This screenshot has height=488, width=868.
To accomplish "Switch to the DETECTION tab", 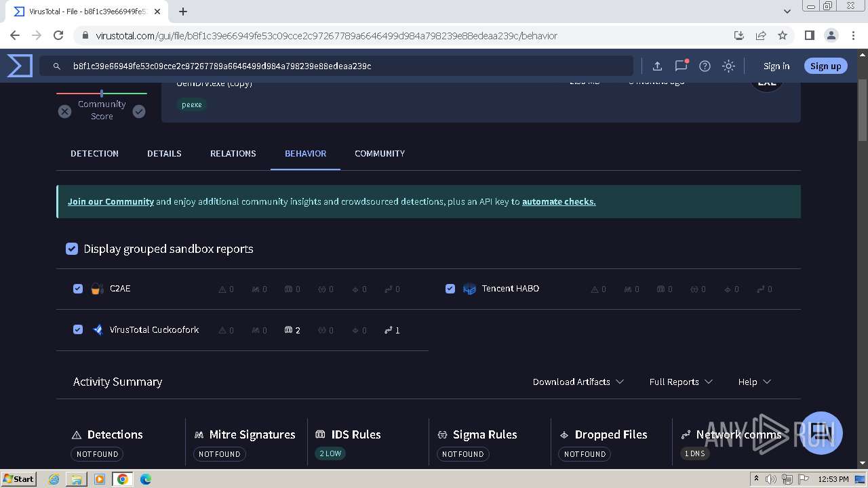I will click(x=94, y=153).
